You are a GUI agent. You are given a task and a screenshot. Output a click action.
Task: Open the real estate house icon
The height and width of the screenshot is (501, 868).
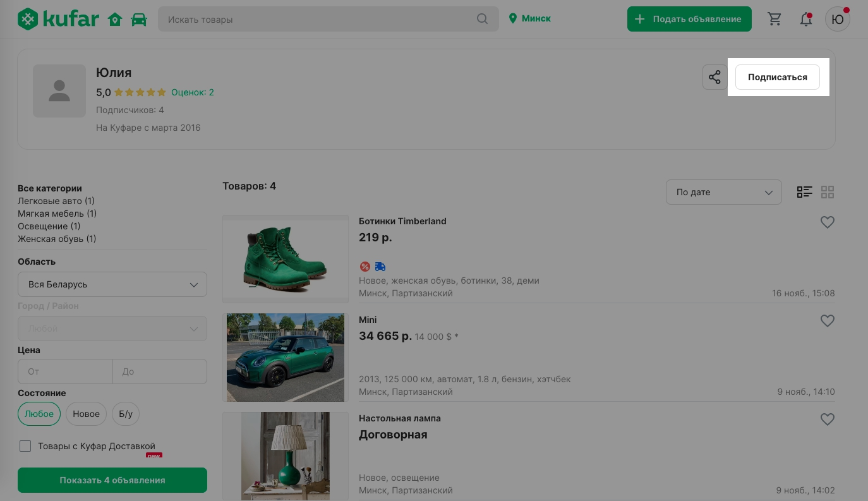click(115, 20)
